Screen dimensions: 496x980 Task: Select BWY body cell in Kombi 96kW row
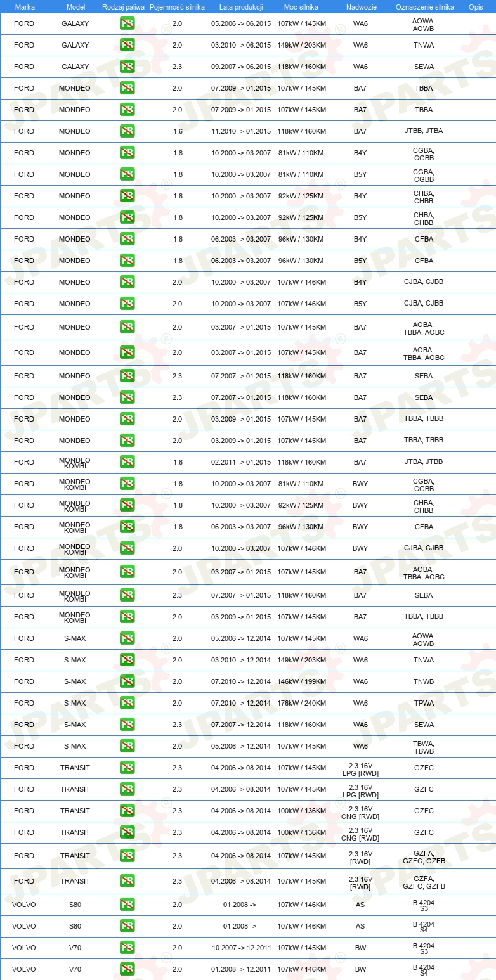point(360,527)
